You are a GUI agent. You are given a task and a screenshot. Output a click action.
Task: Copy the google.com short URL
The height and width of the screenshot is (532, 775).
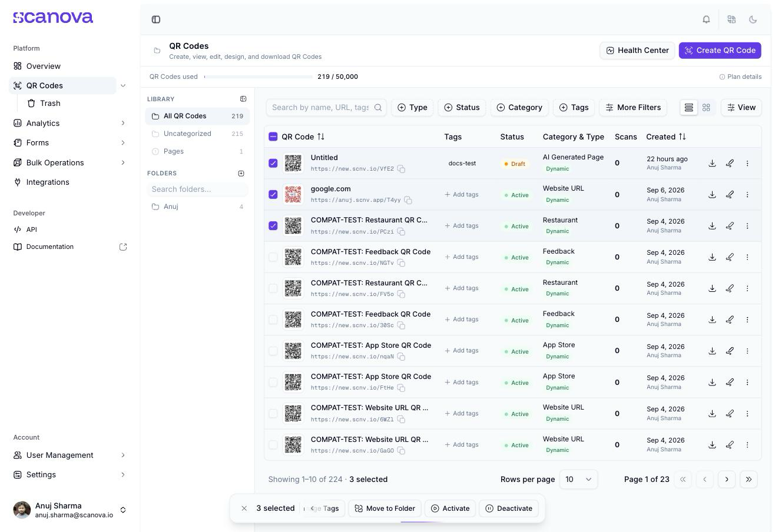click(408, 200)
